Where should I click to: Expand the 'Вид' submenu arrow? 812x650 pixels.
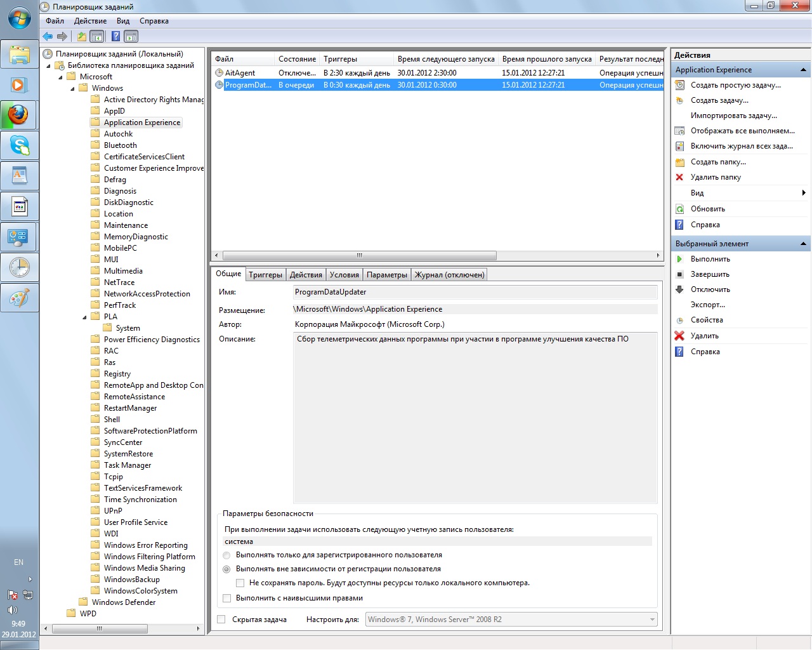coord(804,193)
